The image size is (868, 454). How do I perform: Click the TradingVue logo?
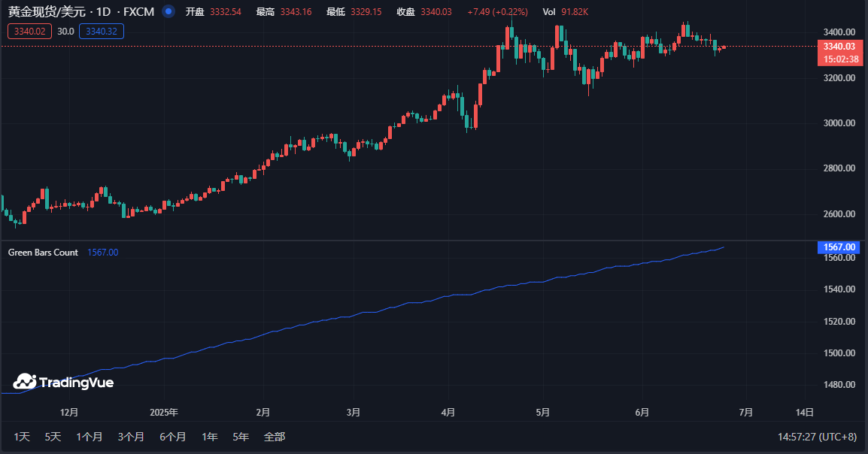(63, 382)
